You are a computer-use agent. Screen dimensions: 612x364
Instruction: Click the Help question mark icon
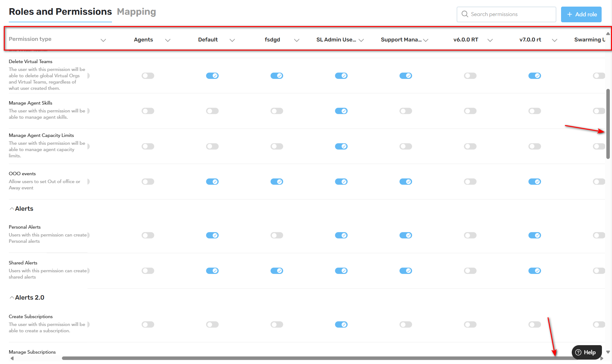click(578, 352)
